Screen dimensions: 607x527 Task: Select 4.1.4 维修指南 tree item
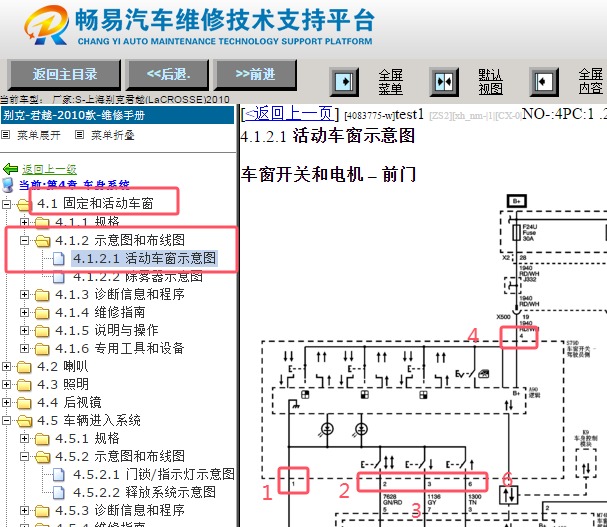tap(100, 312)
